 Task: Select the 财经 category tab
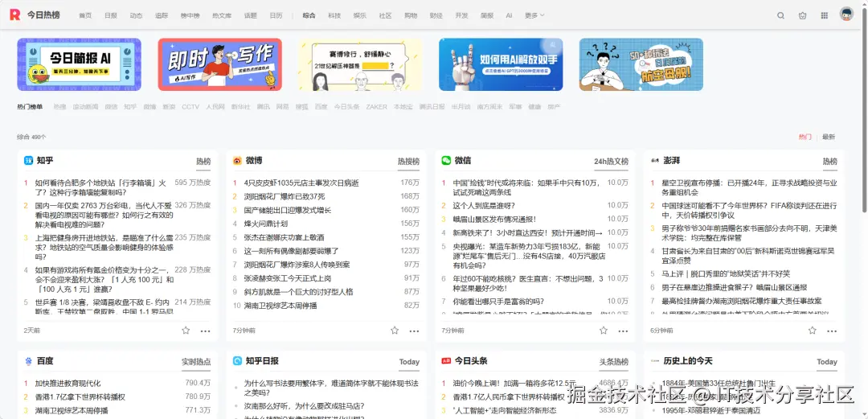point(436,15)
